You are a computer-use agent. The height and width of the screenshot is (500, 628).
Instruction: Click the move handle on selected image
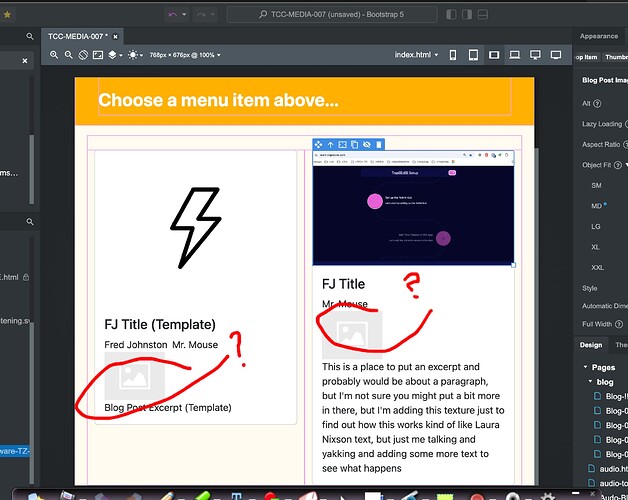319,145
